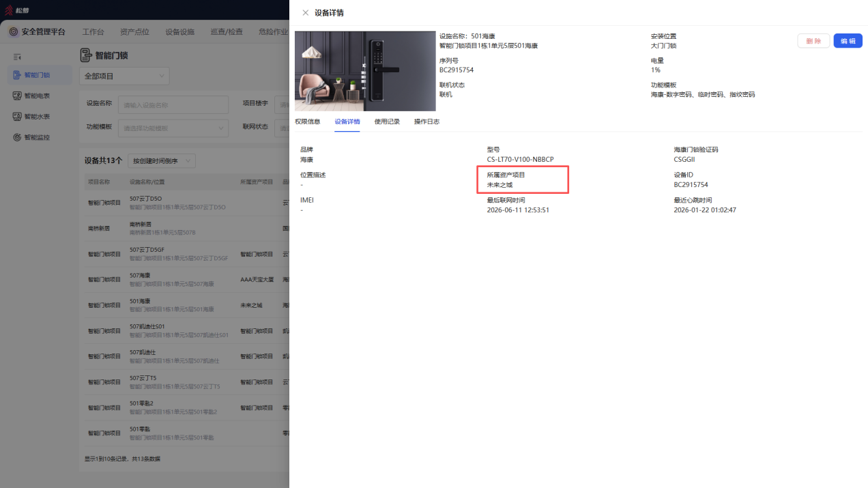Open the door lock device photo thumbnail

tap(365, 71)
